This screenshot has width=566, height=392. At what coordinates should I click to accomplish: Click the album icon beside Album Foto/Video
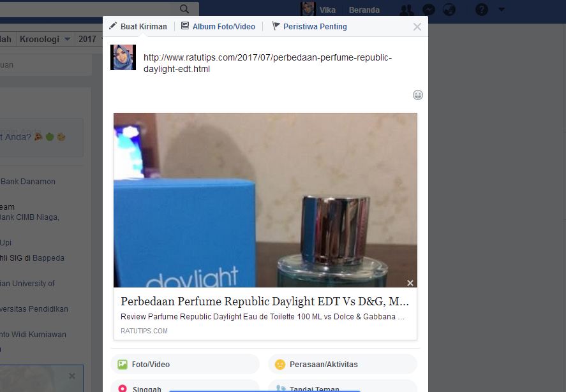click(185, 25)
